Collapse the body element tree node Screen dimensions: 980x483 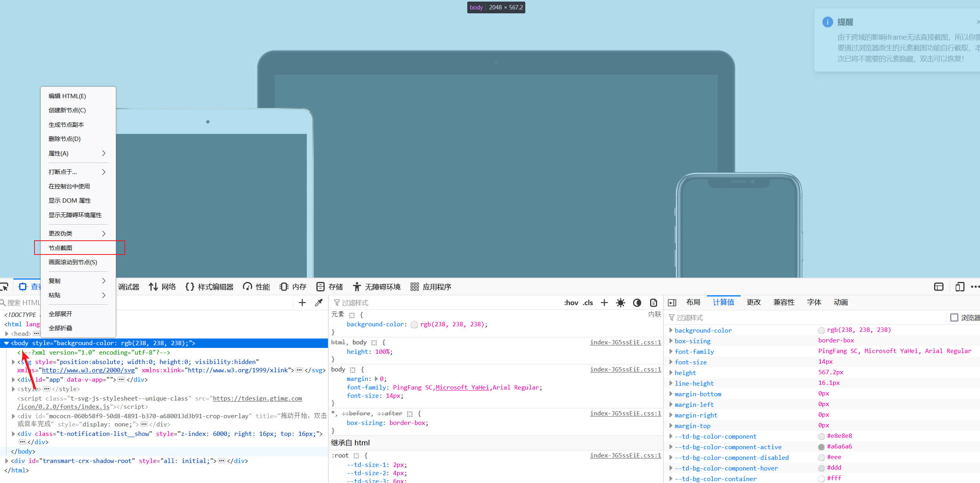6,343
